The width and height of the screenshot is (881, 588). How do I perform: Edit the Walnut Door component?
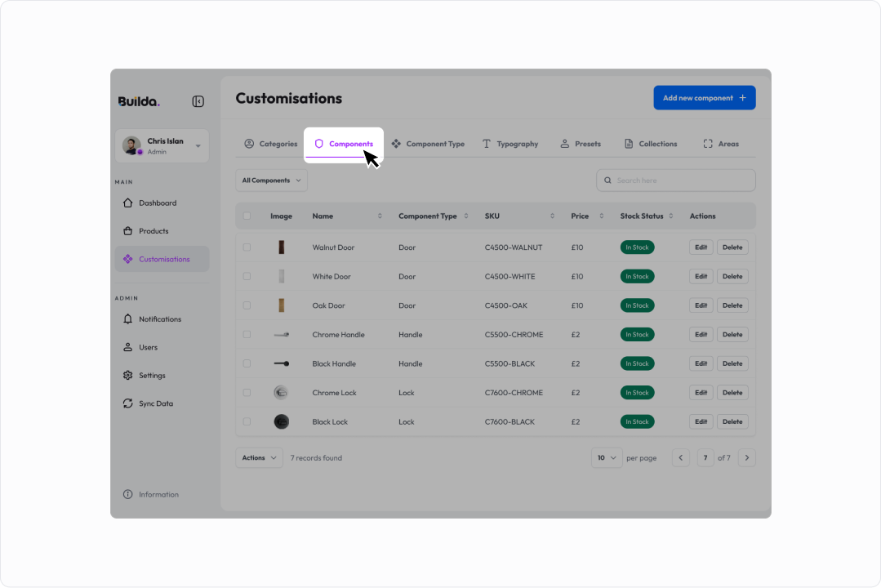(x=701, y=247)
